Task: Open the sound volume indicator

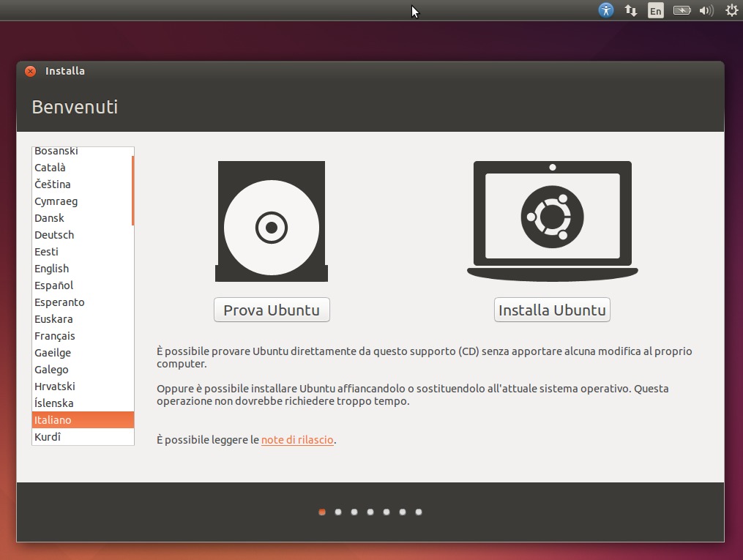Action: [x=706, y=10]
